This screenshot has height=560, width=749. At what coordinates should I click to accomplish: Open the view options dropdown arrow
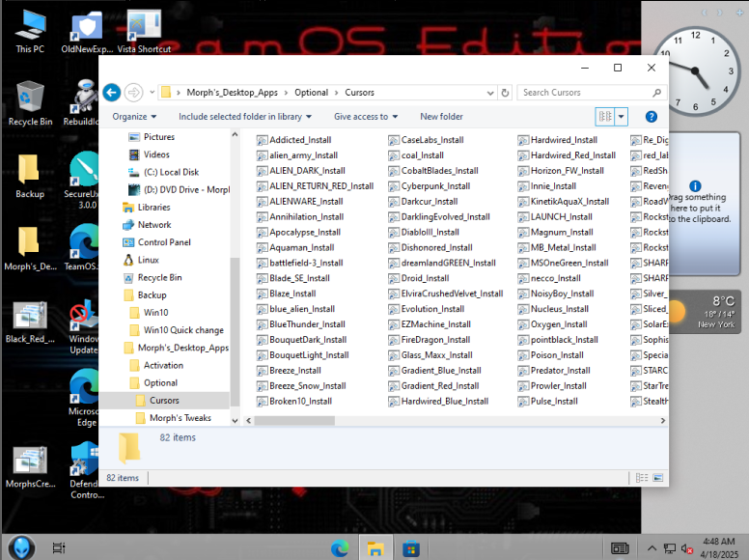621,117
